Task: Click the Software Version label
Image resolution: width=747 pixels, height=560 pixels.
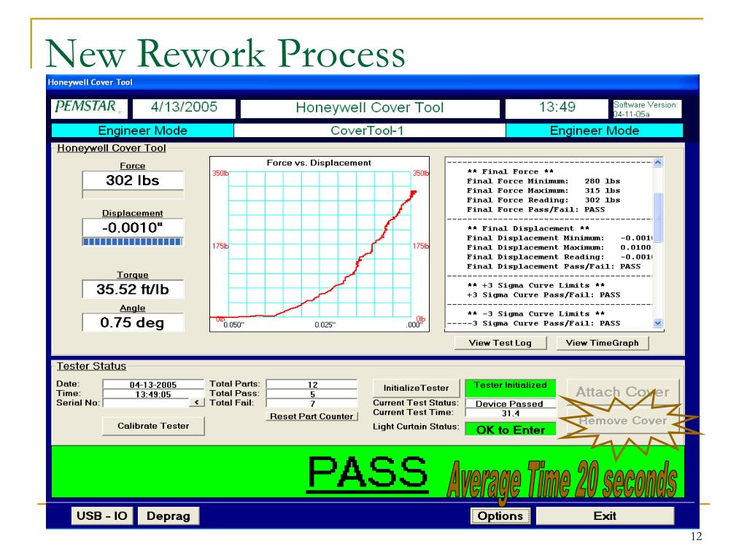Action: [x=647, y=109]
